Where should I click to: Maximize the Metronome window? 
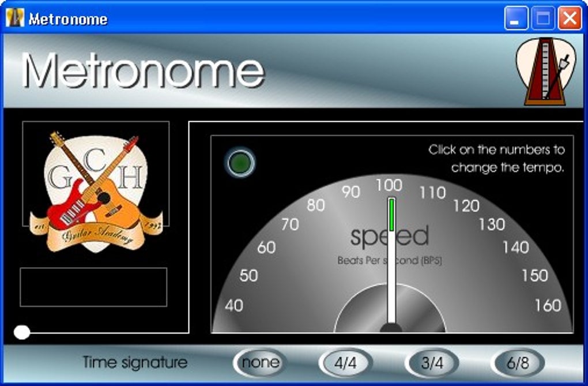point(543,18)
